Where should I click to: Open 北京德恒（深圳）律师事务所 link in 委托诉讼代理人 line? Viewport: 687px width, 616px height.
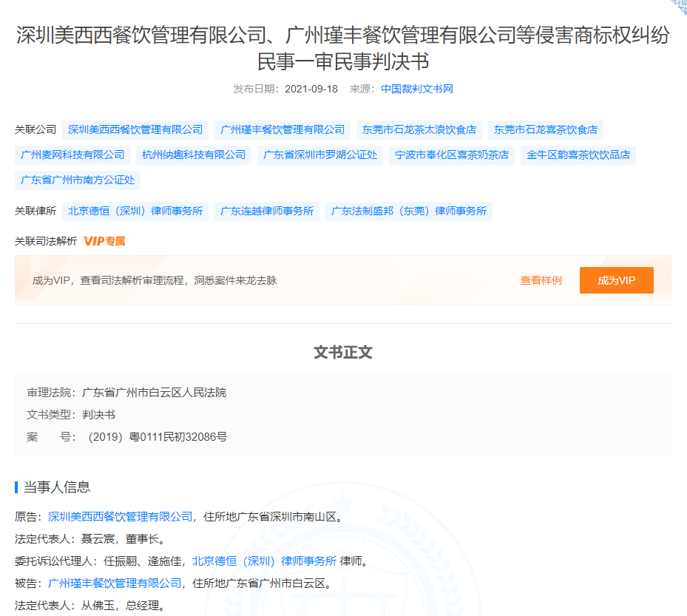(x=264, y=561)
